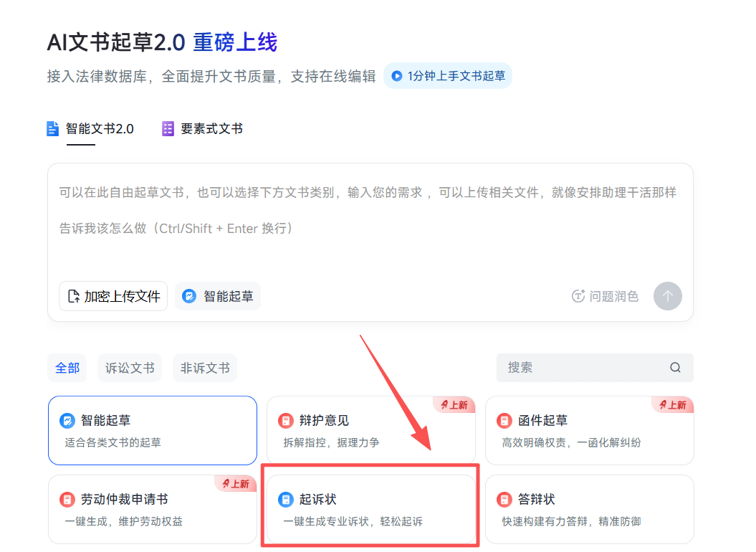Image resolution: width=756 pixels, height=552 pixels.
Task: Click the 加密上传文件 button
Action: pos(113,296)
